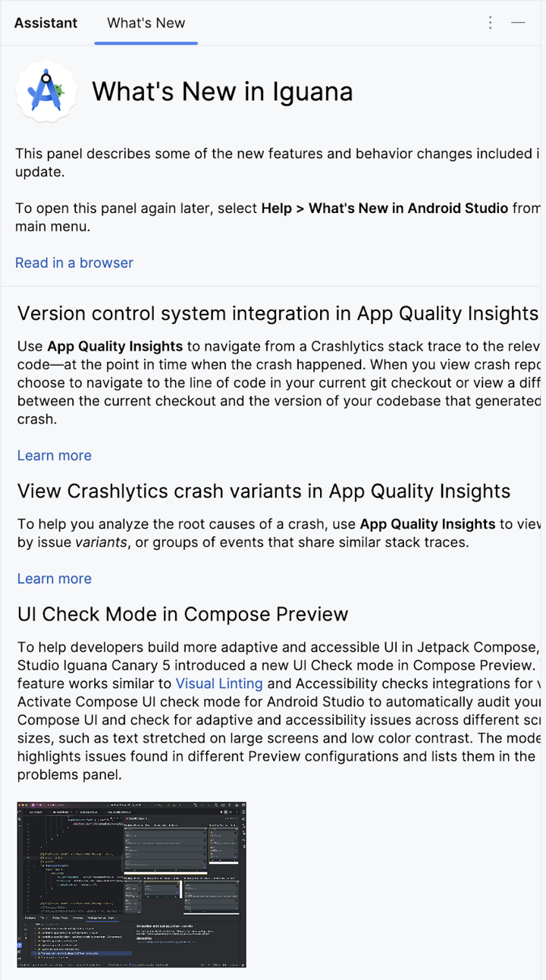The height and width of the screenshot is (980, 546).
Task: Open the three-dot options menu icon
Action: [x=490, y=23]
